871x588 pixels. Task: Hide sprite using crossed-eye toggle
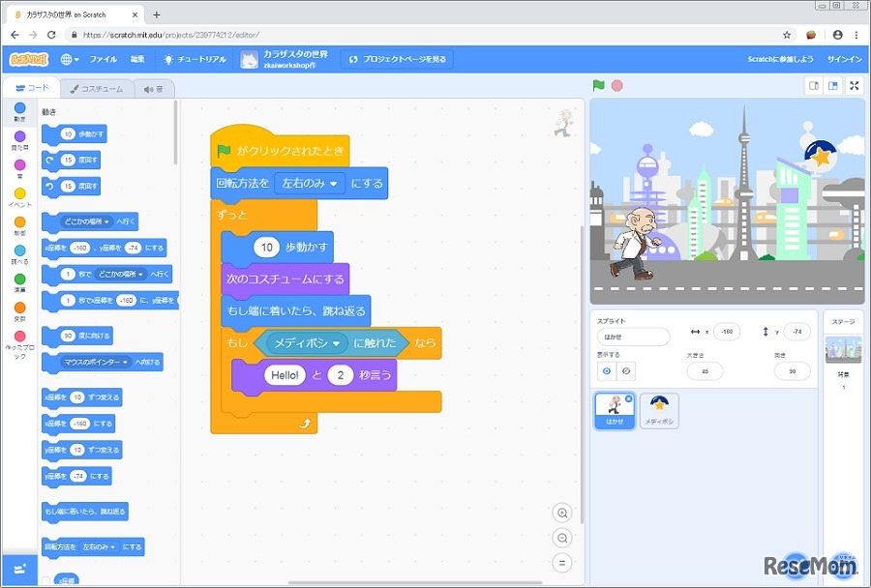pyautogui.click(x=626, y=369)
